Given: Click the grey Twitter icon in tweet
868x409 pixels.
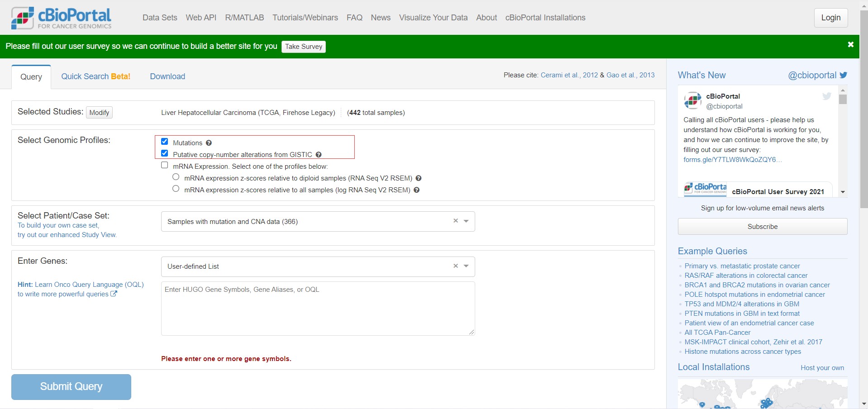Looking at the screenshot, I should click(827, 96).
